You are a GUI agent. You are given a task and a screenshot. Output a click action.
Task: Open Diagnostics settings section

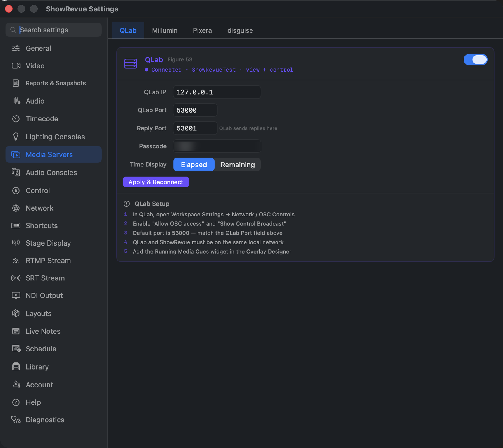pos(53,420)
